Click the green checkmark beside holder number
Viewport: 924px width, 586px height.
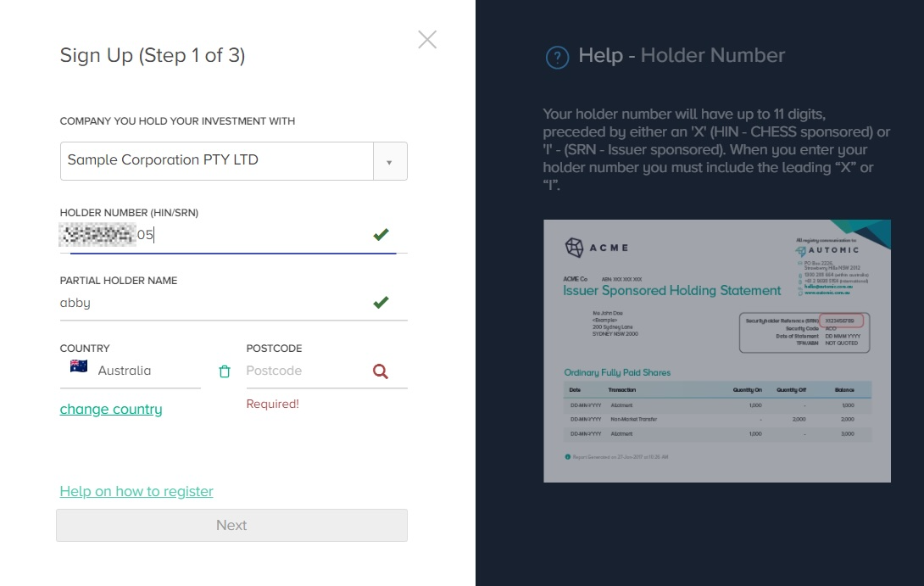[381, 235]
